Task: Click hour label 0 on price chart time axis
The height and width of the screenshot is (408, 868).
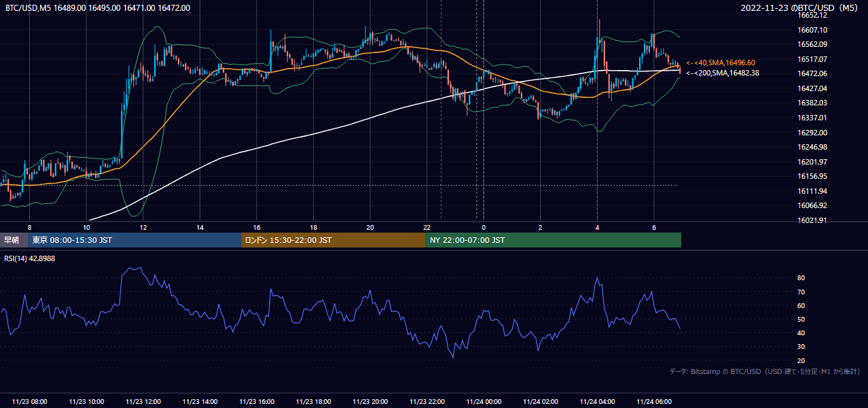Action: point(484,227)
